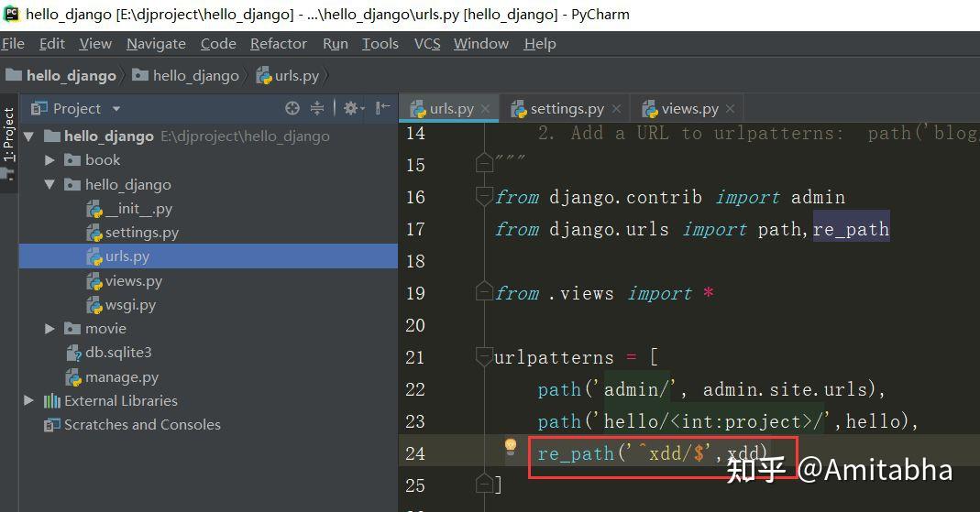This screenshot has width=980, height=512.
Task: Click line number 24 in gutter
Action: click(x=415, y=453)
